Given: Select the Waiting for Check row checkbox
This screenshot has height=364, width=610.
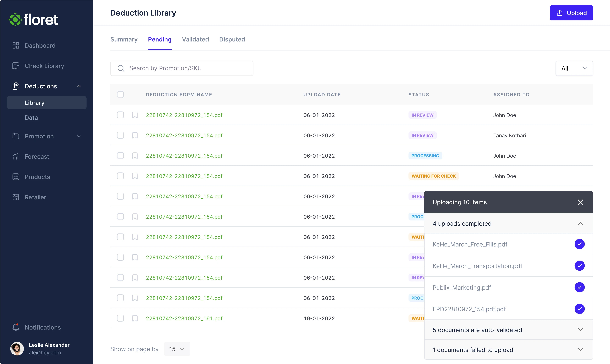Looking at the screenshot, I should pos(120,176).
